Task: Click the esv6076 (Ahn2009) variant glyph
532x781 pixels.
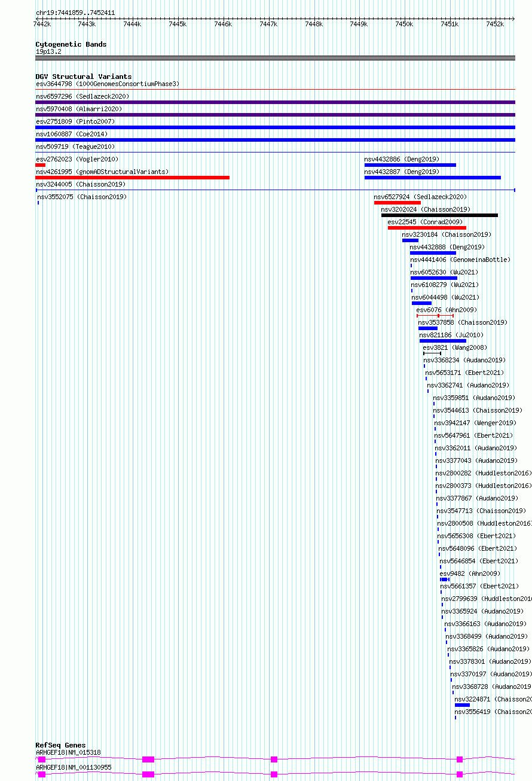Action: (x=435, y=316)
